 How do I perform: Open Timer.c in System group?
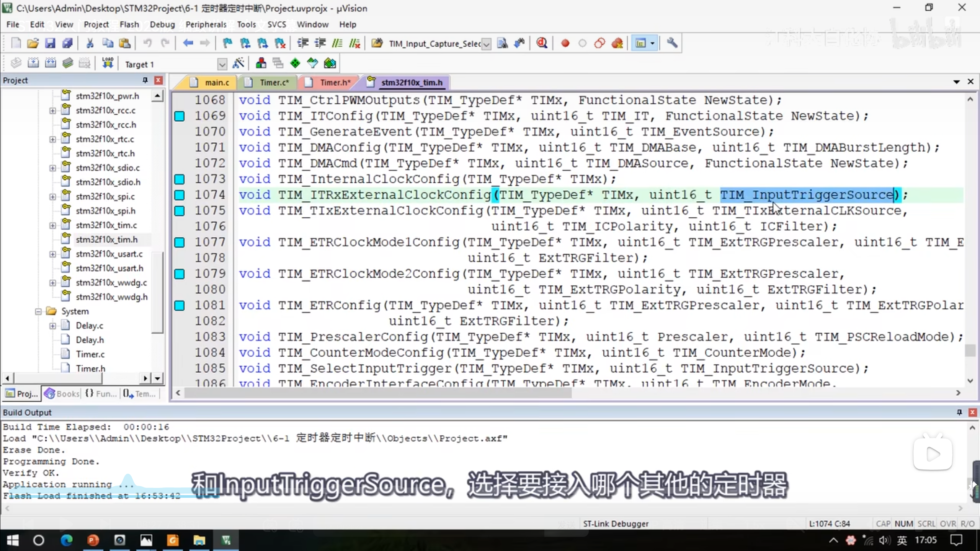coord(90,354)
